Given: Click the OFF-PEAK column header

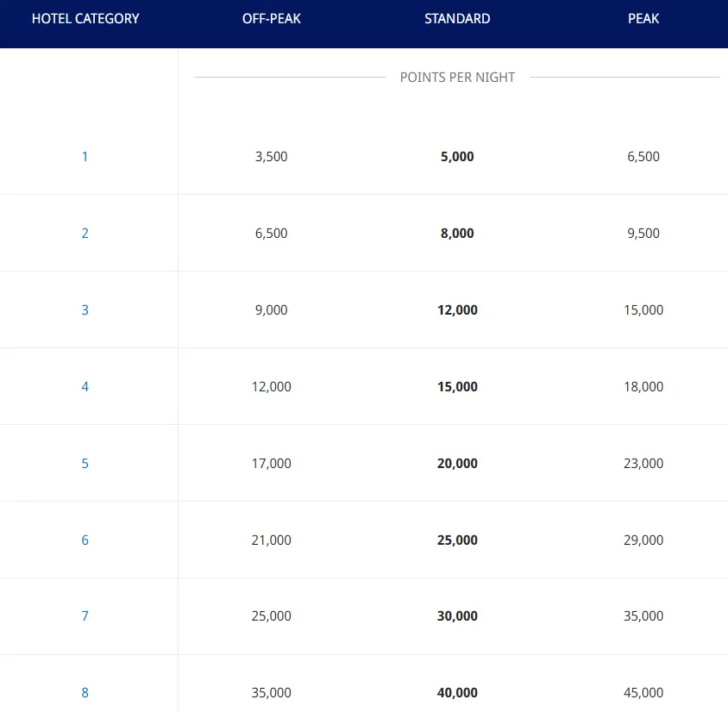Looking at the screenshot, I should (272, 18).
